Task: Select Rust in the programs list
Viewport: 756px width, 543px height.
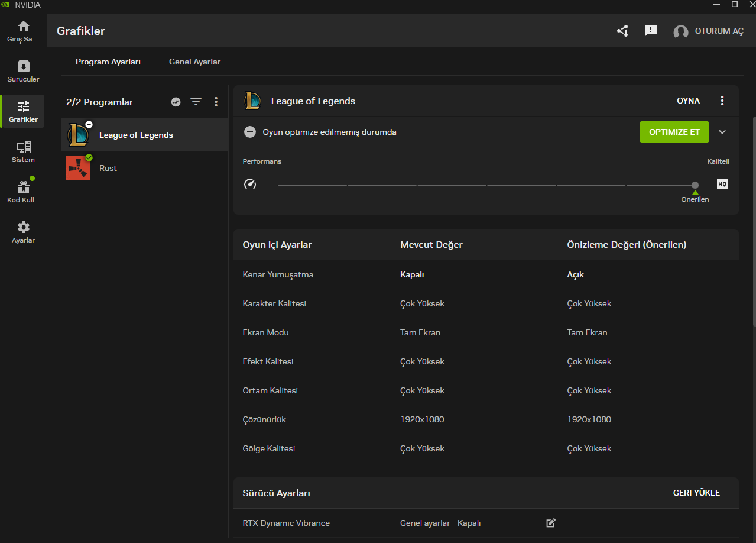Action: [x=145, y=168]
